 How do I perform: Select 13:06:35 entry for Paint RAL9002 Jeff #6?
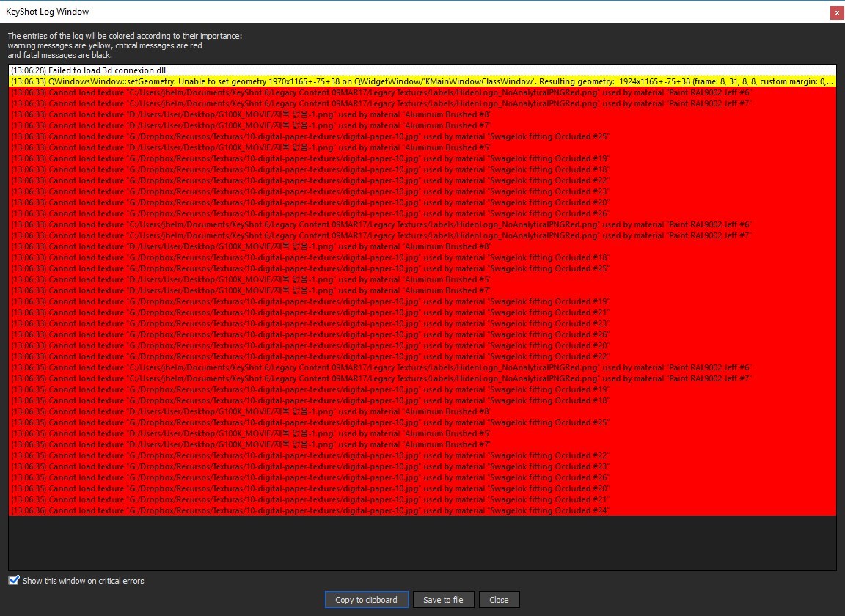(422, 367)
